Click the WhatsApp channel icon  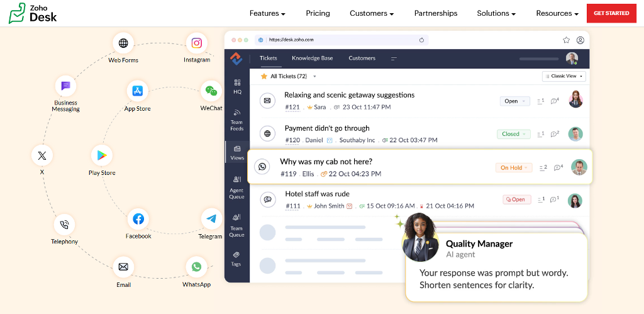click(196, 267)
